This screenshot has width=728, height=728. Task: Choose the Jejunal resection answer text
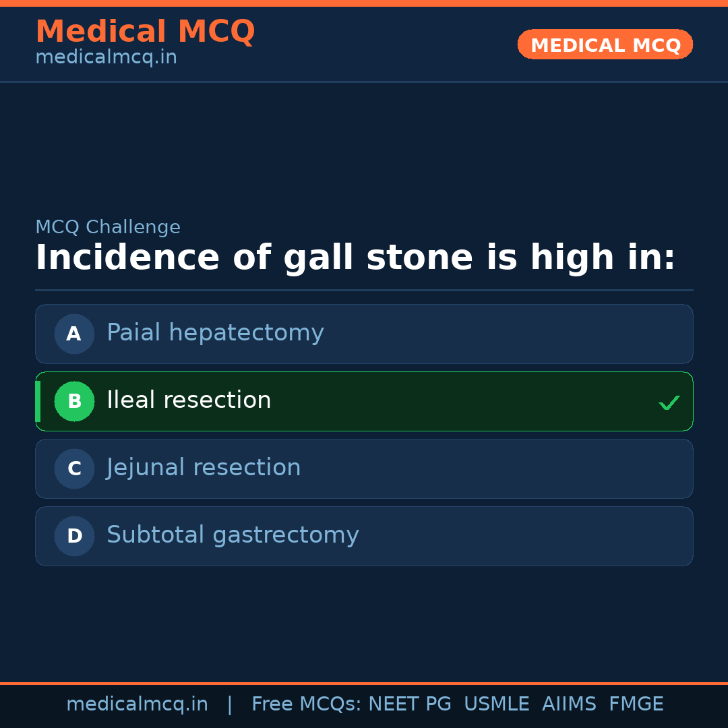(204, 468)
